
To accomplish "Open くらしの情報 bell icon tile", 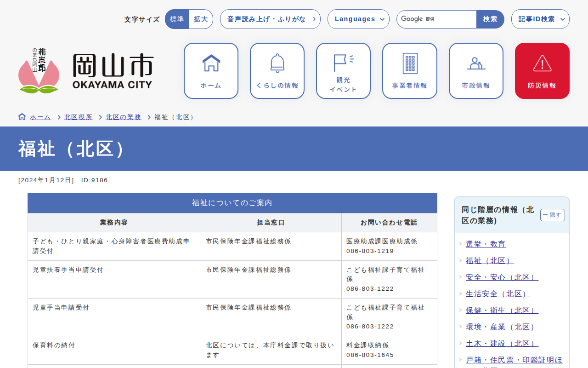I will 277,71.
